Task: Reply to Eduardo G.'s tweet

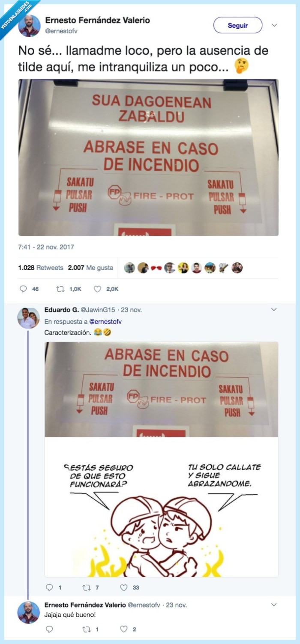Action: point(49,588)
